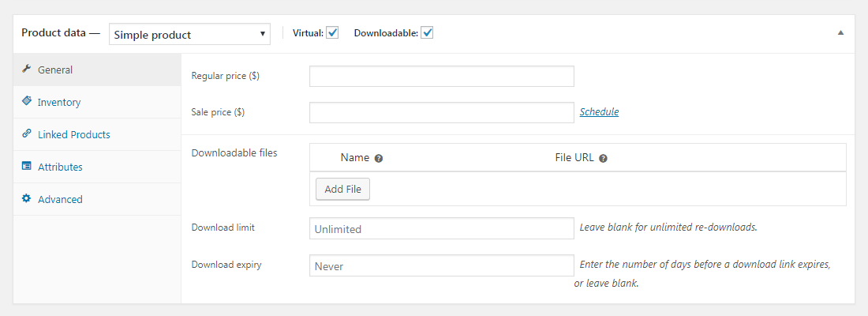
Task: Uncheck the Downloadable checkbox
Action: 427,32
